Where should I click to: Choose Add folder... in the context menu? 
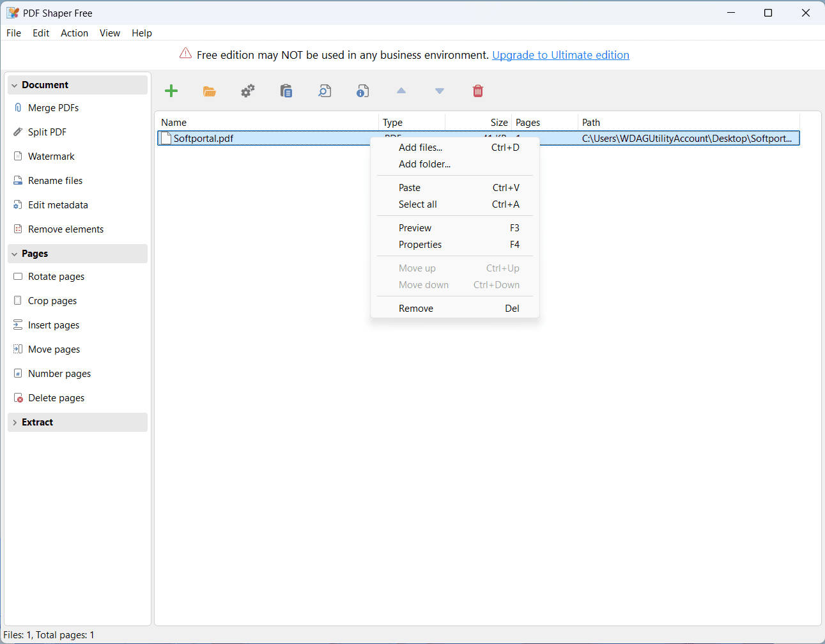(x=455, y=164)
